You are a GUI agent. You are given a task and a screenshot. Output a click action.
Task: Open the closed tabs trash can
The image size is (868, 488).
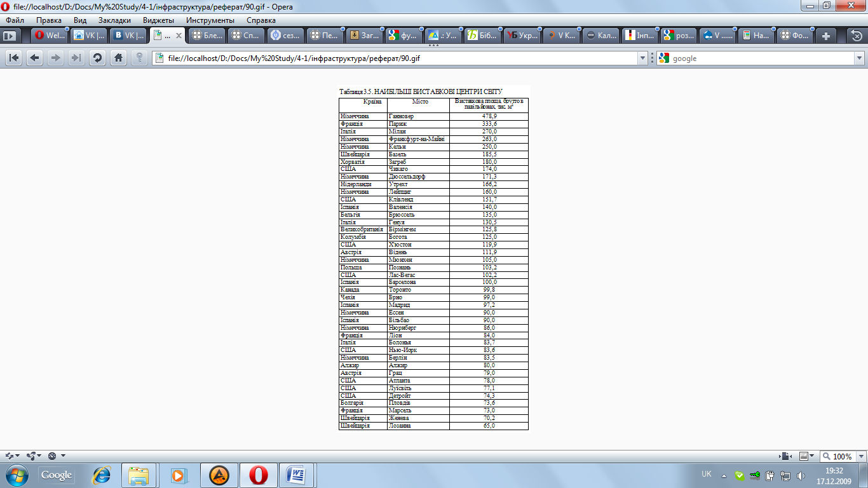tap(857, 36)
